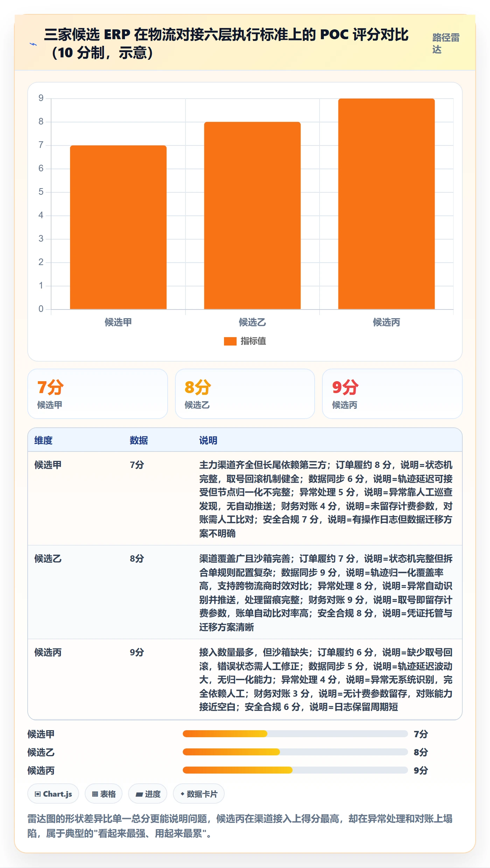Screen dimensions: 490x868
Task: Click the 候选乙 progress bar
Action: point(295,752)
